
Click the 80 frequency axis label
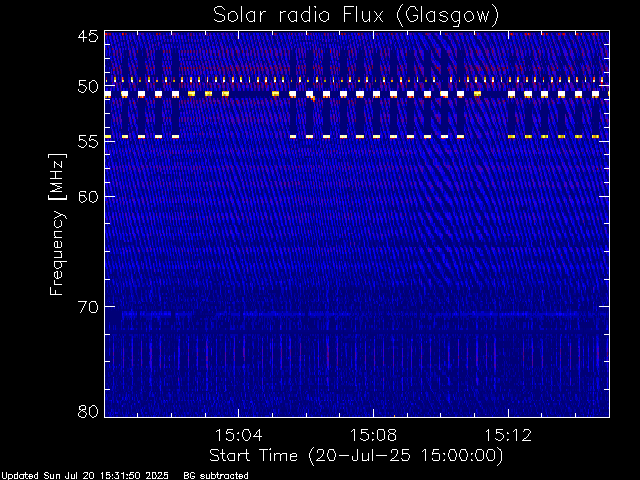pyautogui.click(x=88, y=411)
